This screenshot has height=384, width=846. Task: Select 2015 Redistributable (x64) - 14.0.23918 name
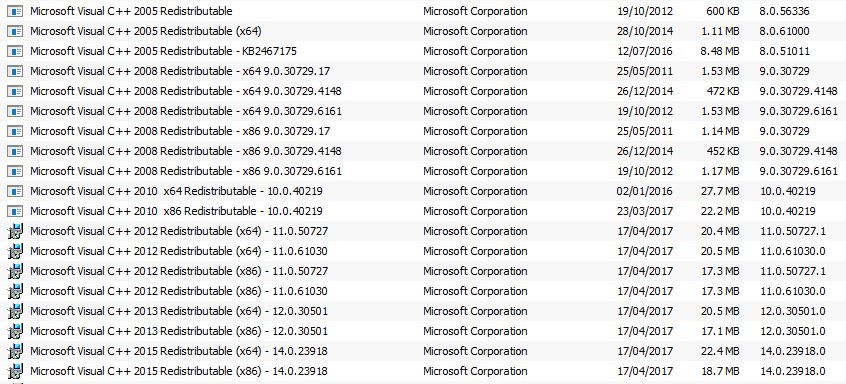179,351
